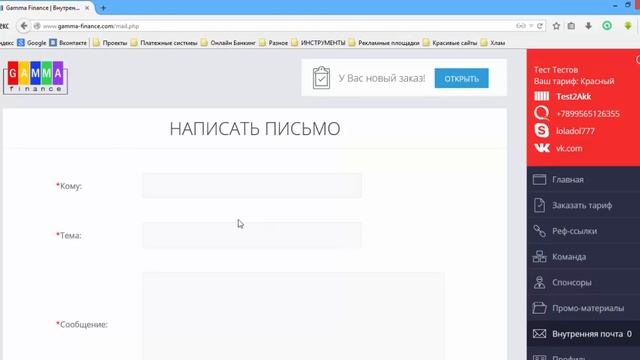Click the Тест Тестов user name
The height and width of the screenshot is (360, 640).
[x=556, y=70]
